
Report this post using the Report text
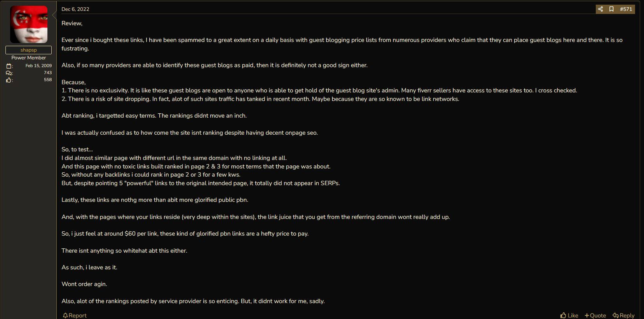pos(78,316)
